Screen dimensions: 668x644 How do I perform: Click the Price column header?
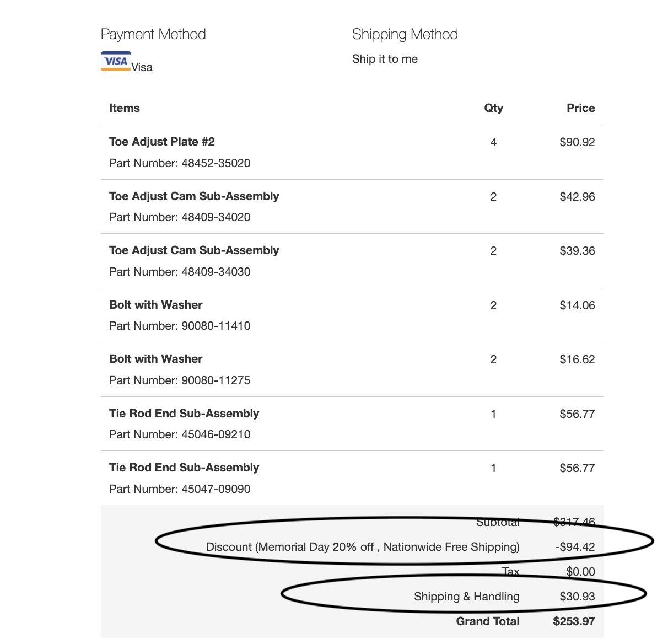[x=581, y=108]
